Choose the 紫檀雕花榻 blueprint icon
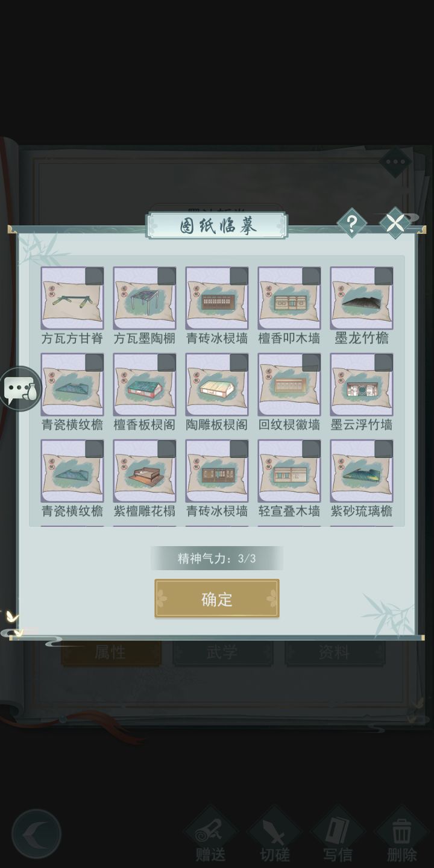The image size is (434, 868). (x=145, y=471)
